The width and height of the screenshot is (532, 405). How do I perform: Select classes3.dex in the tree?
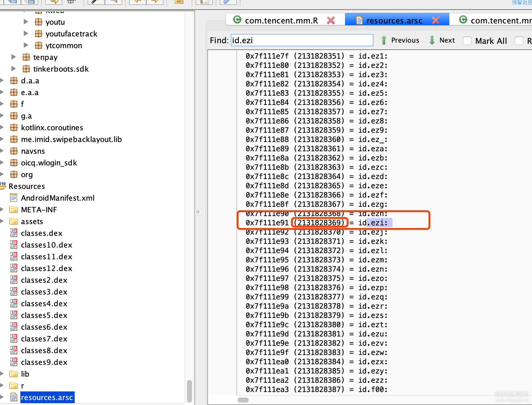coord(44,292)
